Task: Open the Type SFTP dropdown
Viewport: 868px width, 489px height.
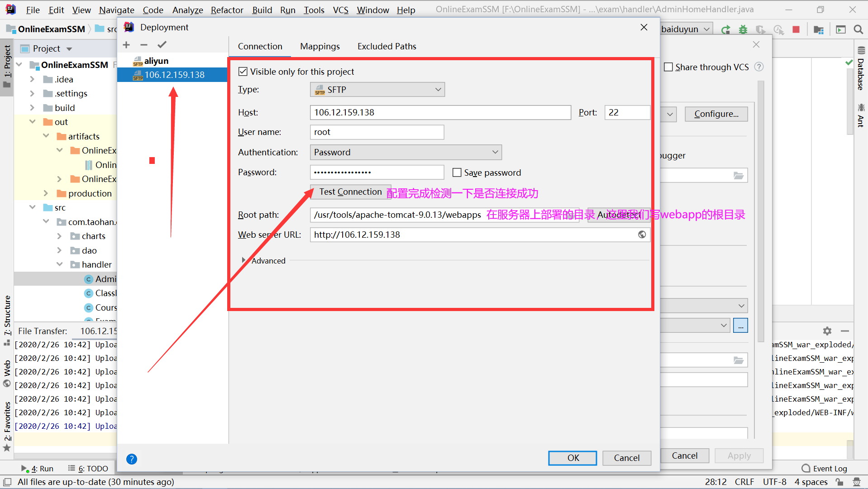Action: pos(377,90)
